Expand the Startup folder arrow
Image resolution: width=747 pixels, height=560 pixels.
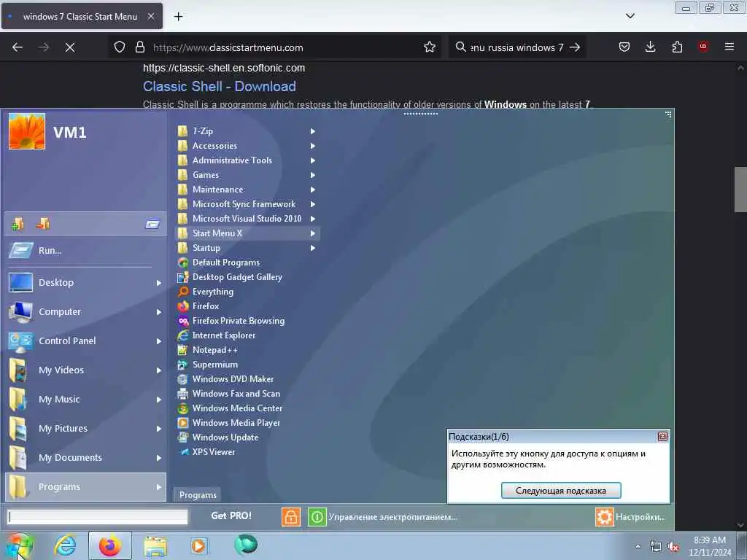coord(312,248)
